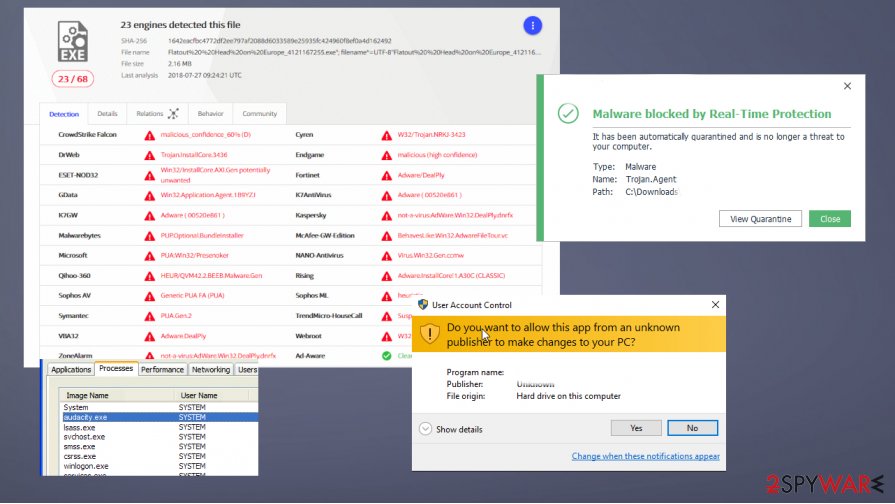The image size is (895, 504).
Task: Click the W32/Trojan.NRKJ-3423 detection text
Action: (x=431, y=135)
